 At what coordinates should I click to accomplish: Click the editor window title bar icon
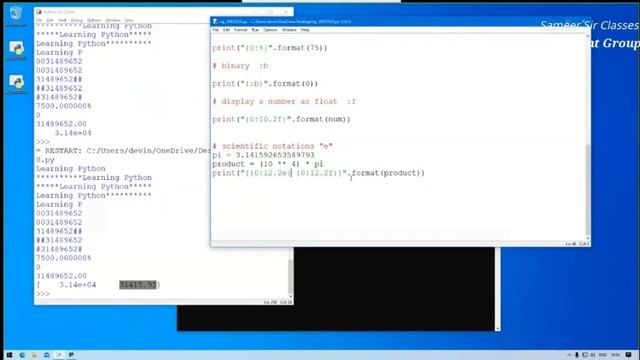pos(216,21)
